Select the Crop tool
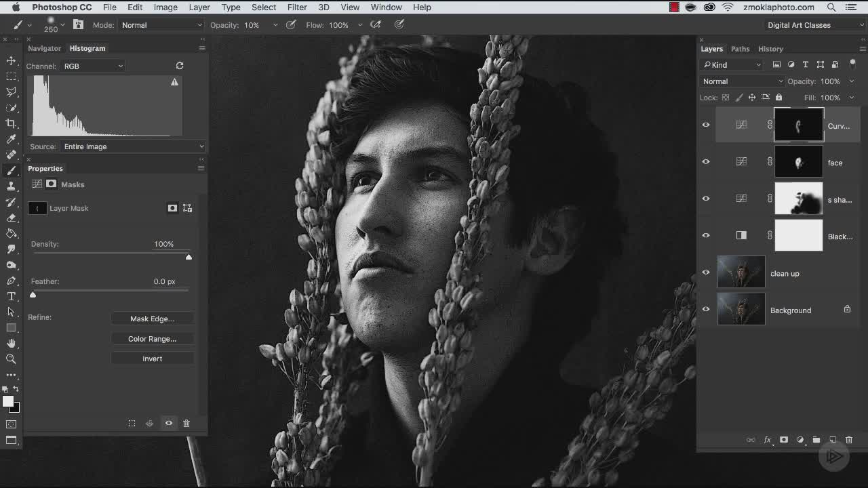Screen dimensions: 868x488 pos(11,123)
